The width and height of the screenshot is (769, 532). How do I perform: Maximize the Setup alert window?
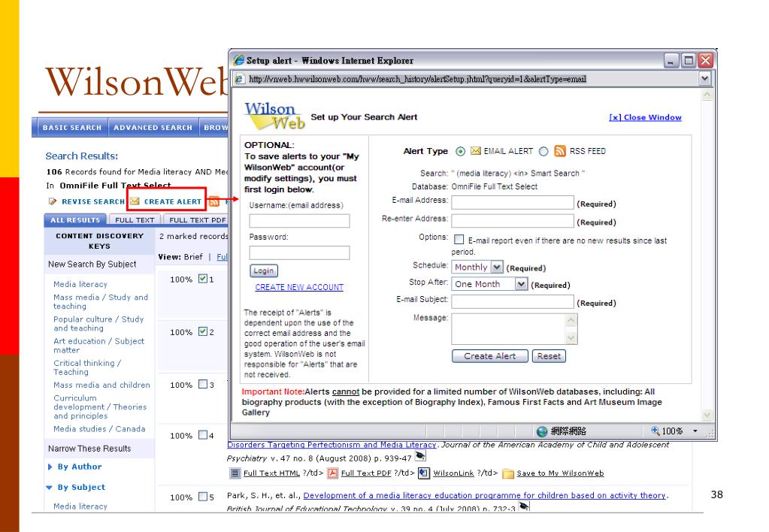[689, 60]
